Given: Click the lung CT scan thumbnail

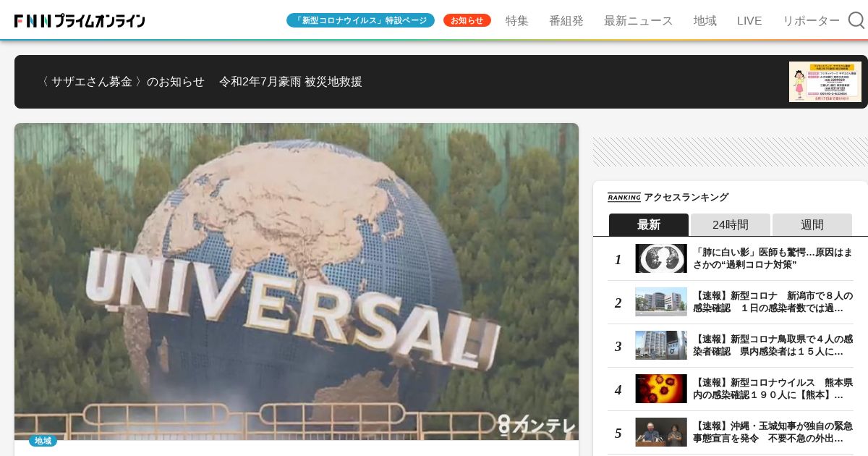Looking at the screenshot, I should [661, 258].
